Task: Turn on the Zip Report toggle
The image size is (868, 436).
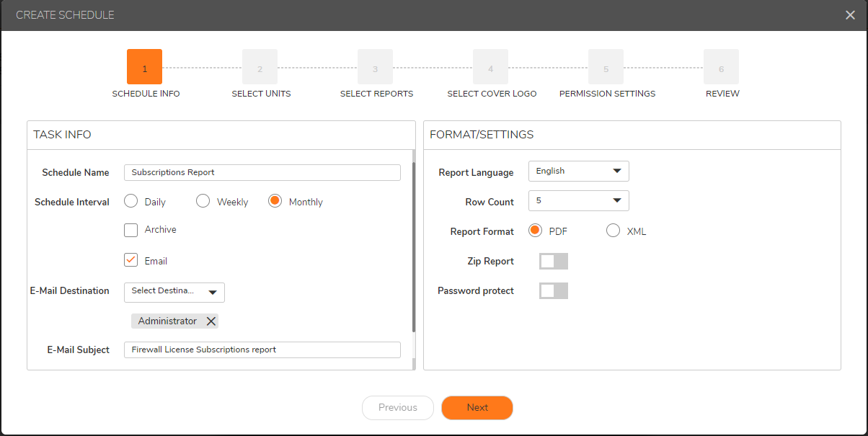Action: tap(554, 262)
